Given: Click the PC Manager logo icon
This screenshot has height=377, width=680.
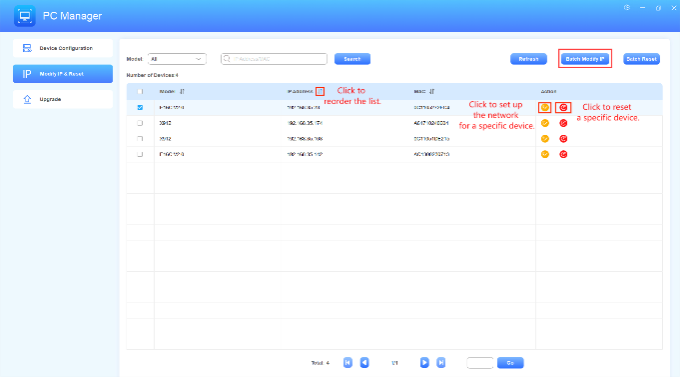Looking at the screenshot, I should point(25,16).
